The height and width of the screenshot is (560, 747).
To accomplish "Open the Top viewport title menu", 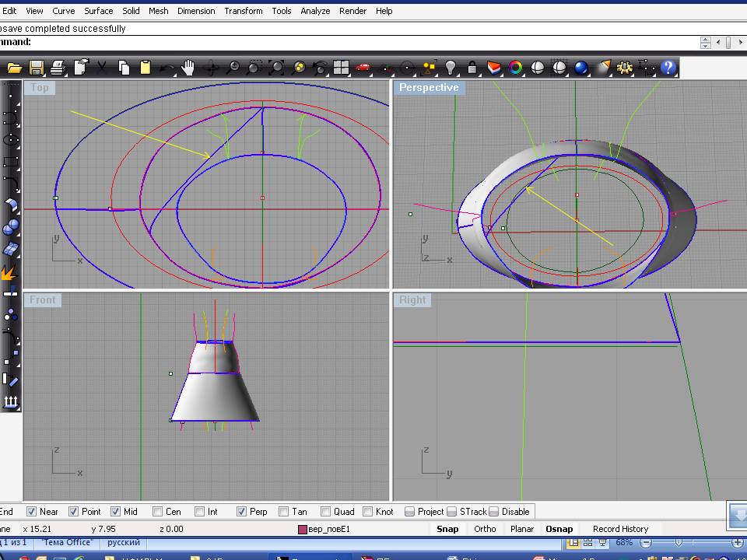I will pos(39,88).
